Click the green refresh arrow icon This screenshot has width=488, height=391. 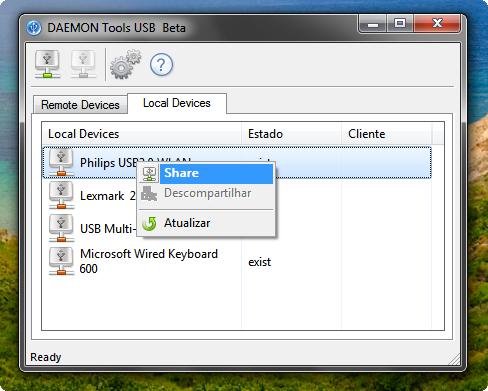149,223
